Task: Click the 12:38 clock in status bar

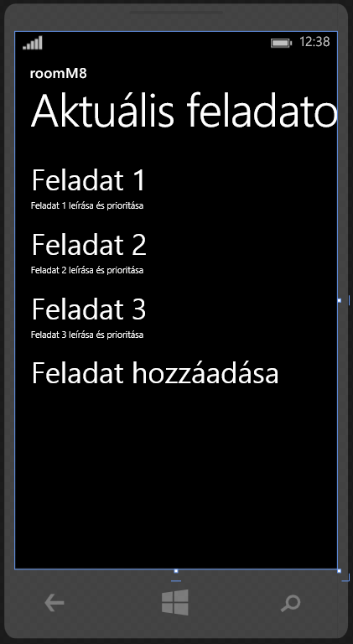Action: click(x=314, y=42)
